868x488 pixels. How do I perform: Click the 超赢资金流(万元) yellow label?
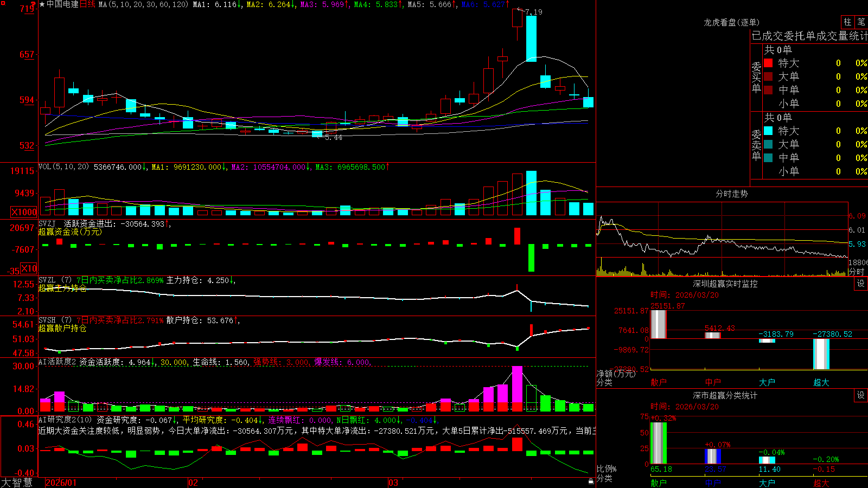pos(70,232)
